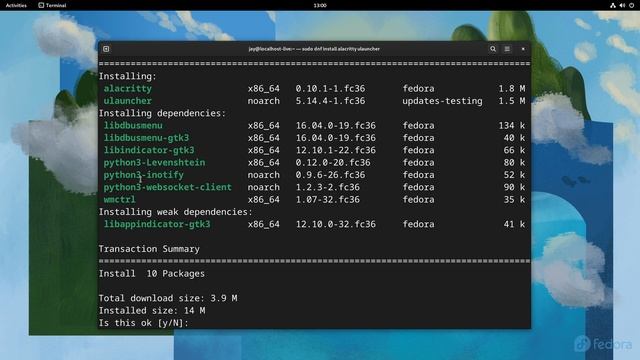Image resolution: width=640 pixels, height=360 pixels.
Task: Click the Transaction Summary heading
Action: point(149,249)
